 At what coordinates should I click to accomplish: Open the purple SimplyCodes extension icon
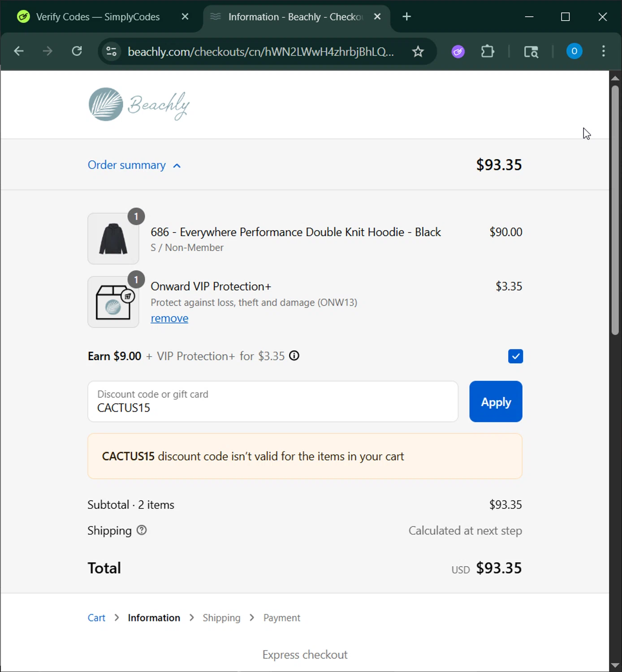coord(458,52)
